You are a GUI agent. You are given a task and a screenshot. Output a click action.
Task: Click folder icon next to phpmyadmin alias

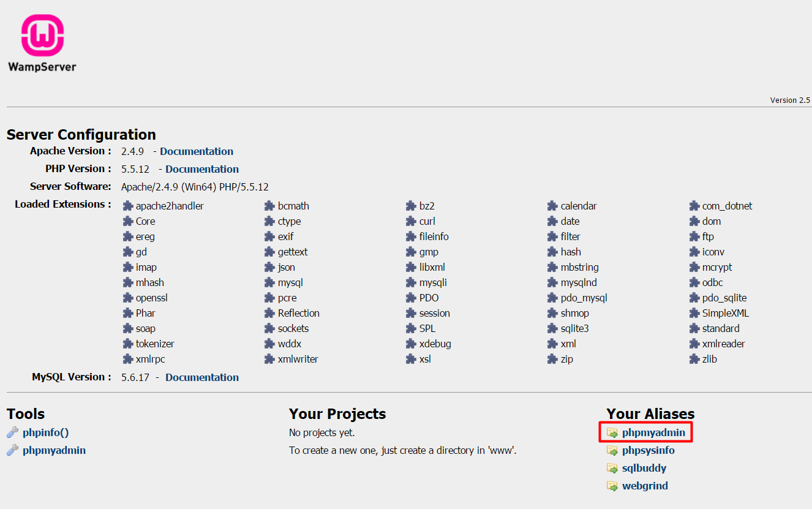click(x=612, y=432)
